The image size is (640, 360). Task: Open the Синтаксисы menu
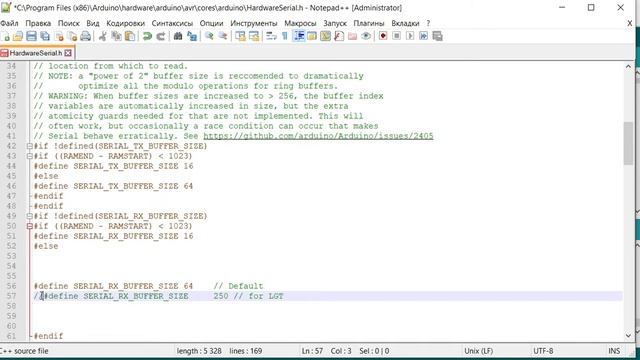click(172, 23)
